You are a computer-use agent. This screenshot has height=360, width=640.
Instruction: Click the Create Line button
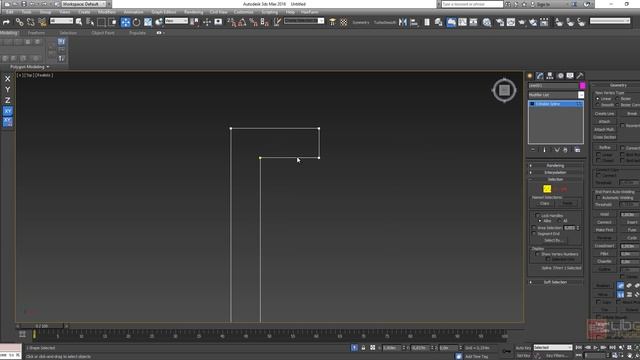click(604, 113)
